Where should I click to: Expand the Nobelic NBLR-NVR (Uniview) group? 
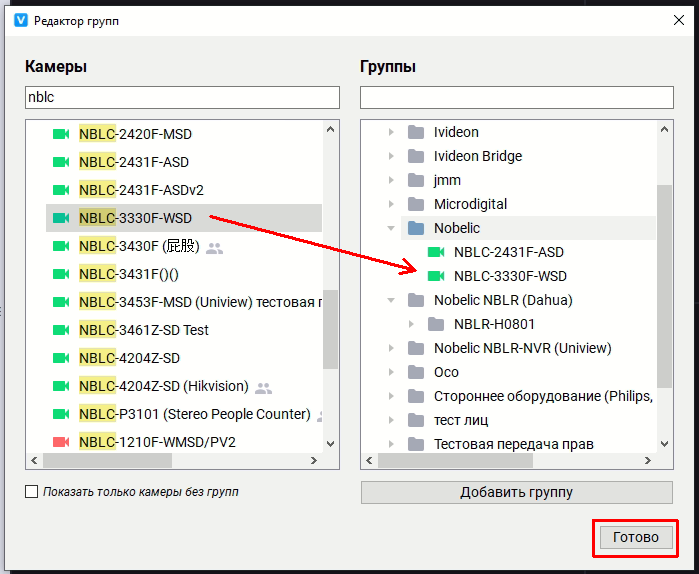[x=391, y=348]
